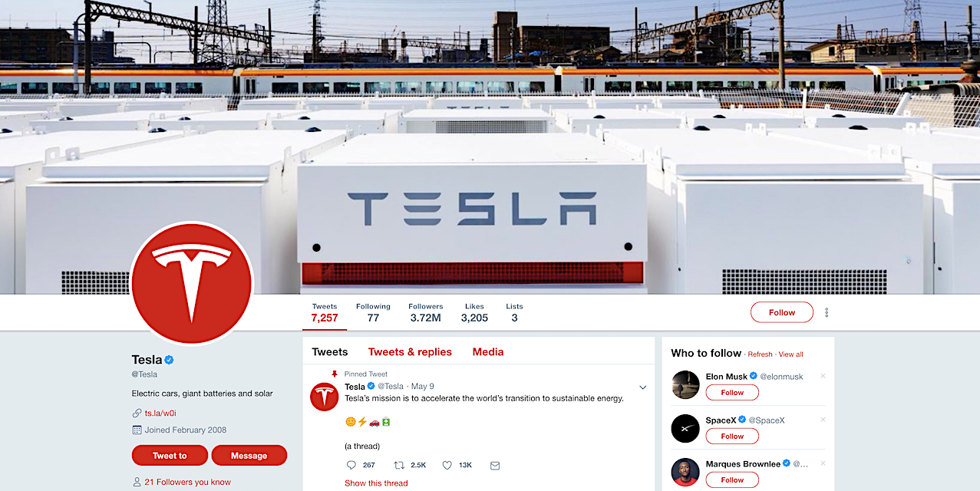Open the Media tab

[x=487, y=351]
